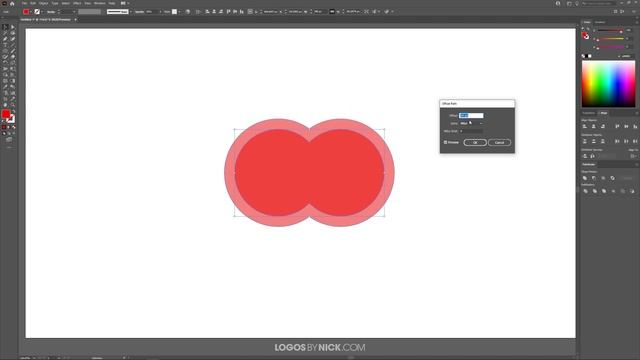Click Unite shape mode in Pathfinder
The height and width of the screenshot is (360, 640).
(584, 178)
